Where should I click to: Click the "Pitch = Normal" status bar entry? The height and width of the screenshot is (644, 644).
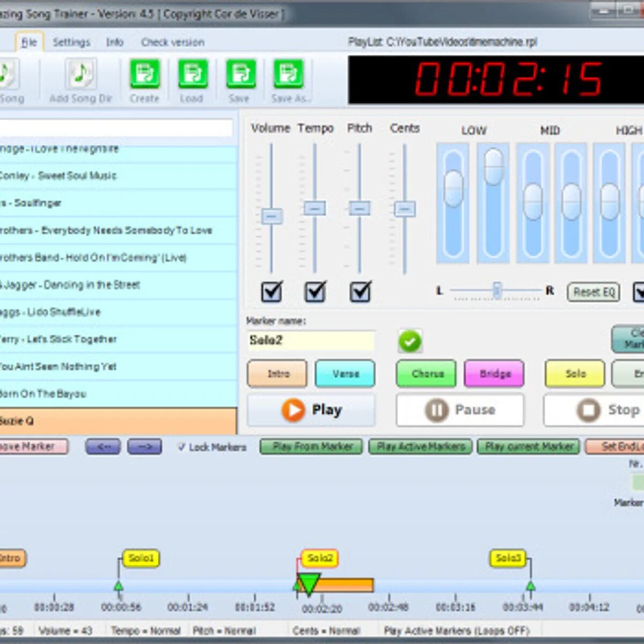[224, 631]
